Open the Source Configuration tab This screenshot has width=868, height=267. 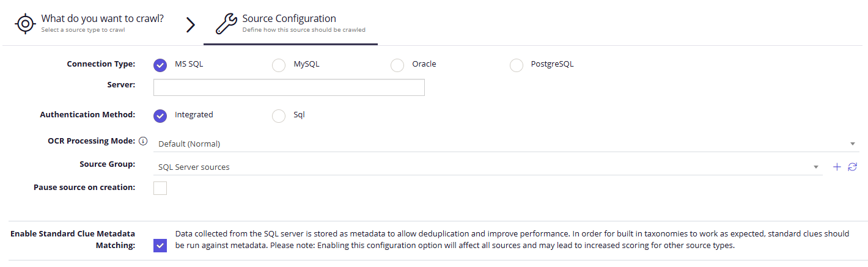tap(290, 23)
